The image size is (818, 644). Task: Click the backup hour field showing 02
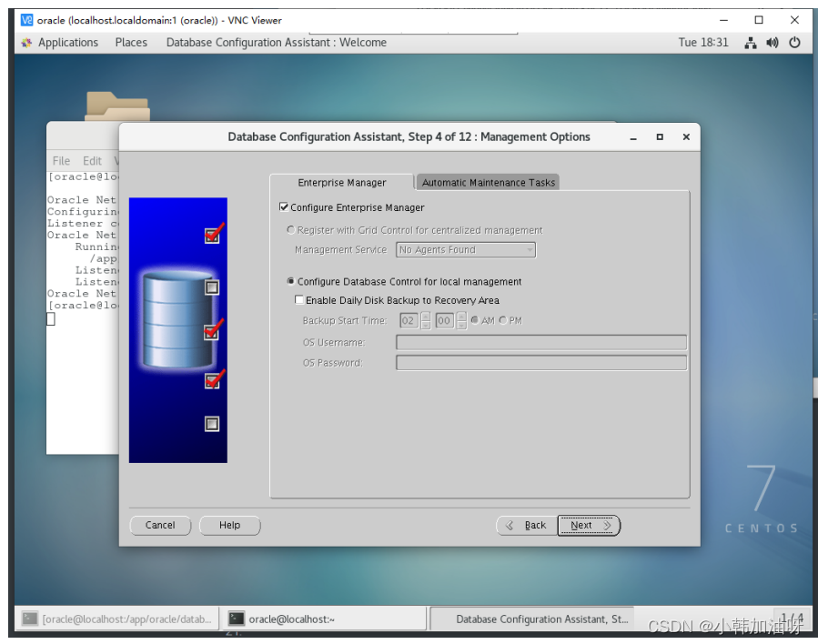tap(409, 320)
